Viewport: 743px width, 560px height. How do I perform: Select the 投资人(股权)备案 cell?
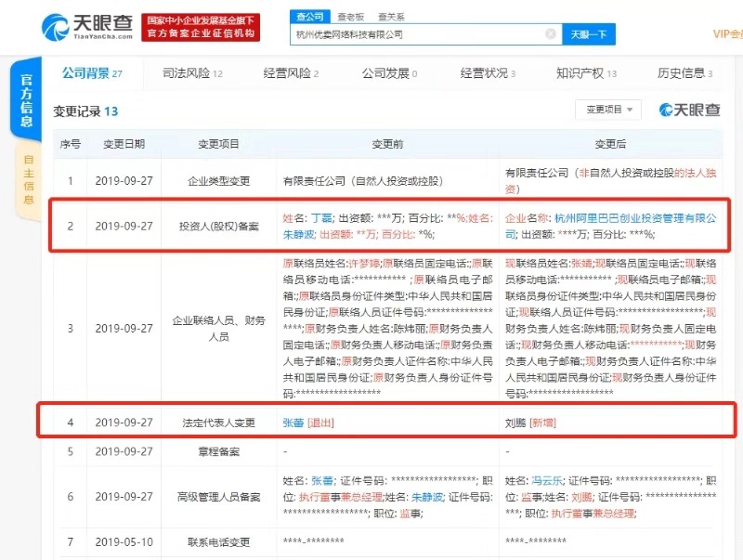click(219, 227)
